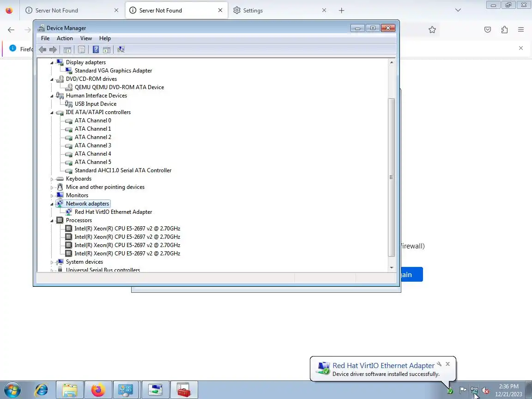
Task: Select ATA Channel 5 entry
Action: [93, 162]
